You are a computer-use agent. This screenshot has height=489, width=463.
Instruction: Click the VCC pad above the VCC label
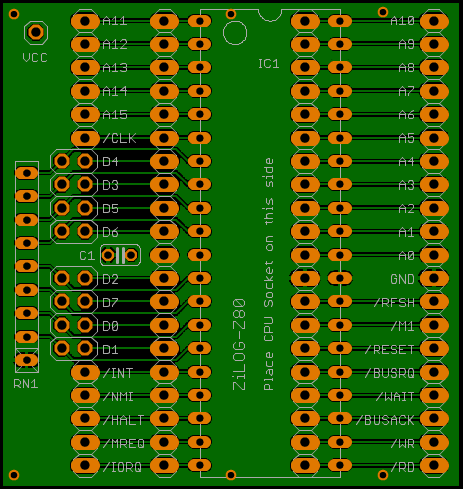click(x=36, y=32)
